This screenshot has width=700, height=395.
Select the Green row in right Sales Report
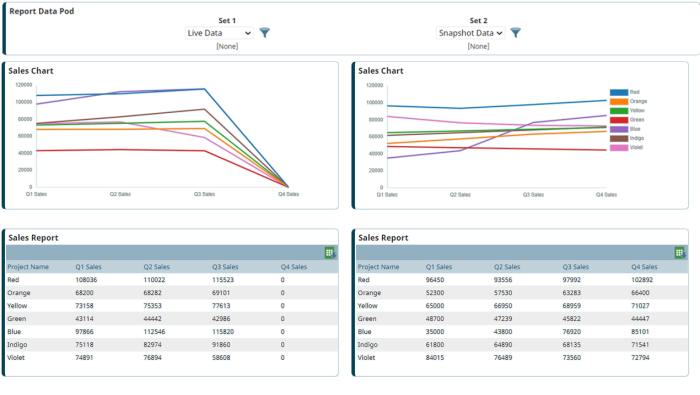522,319
